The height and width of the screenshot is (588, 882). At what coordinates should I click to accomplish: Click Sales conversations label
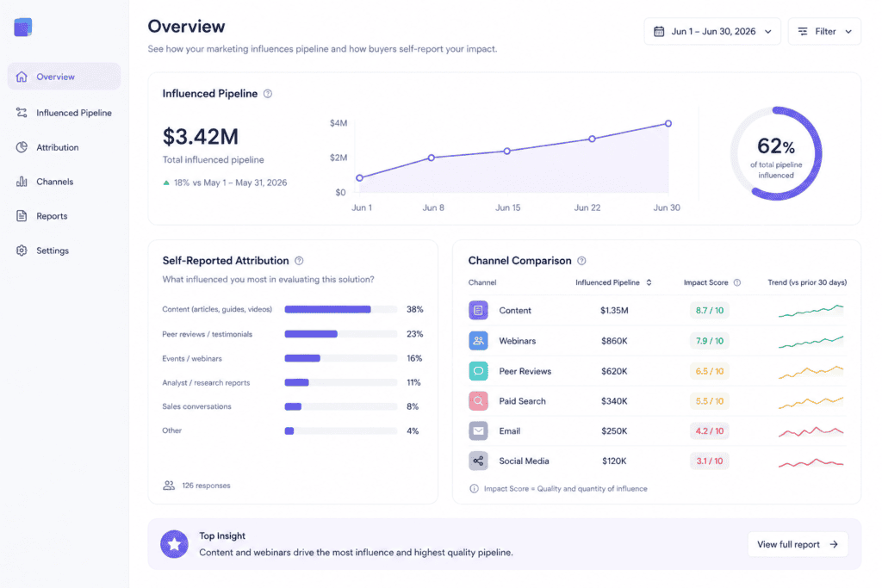[196, 406]
